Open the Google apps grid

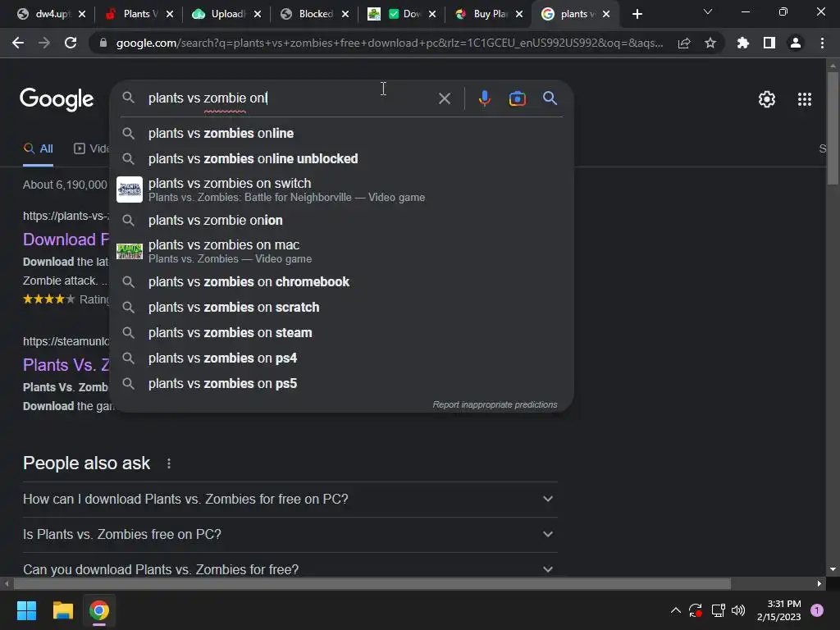pyautogui.click(x=804, y=99)
